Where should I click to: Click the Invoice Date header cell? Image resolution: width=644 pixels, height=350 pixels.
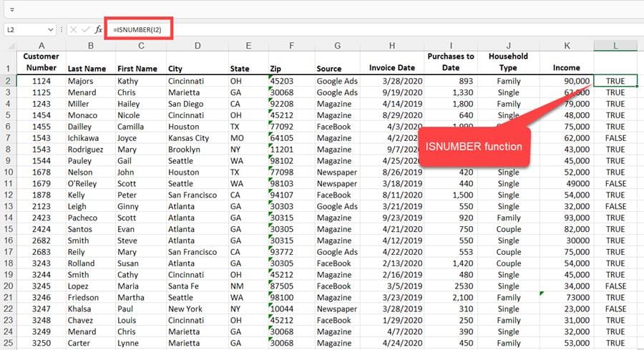point(391,68)
